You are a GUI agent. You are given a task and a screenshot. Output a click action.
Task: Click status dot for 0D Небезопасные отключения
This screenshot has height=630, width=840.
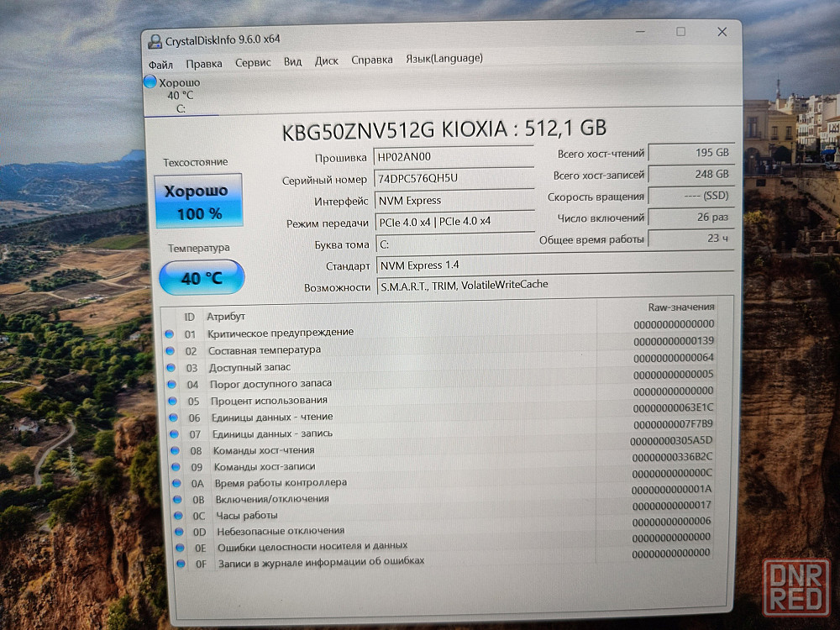point(180,532)
